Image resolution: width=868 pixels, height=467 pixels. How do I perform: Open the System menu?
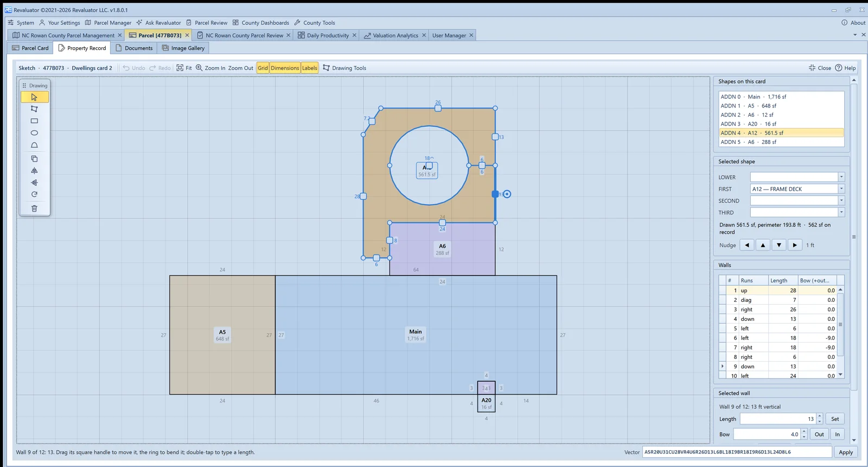point(21,23)
